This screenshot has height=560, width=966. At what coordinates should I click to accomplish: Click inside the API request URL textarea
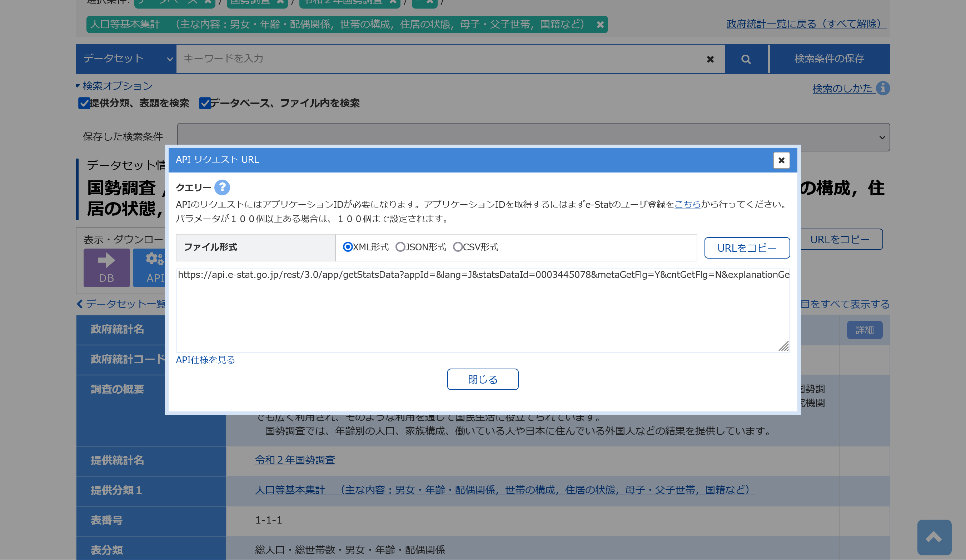pyautogui.click(x=482, y=310)
